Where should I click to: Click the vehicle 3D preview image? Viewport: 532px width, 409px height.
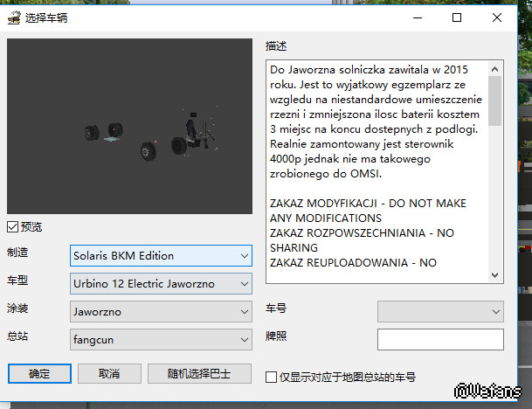129,126
